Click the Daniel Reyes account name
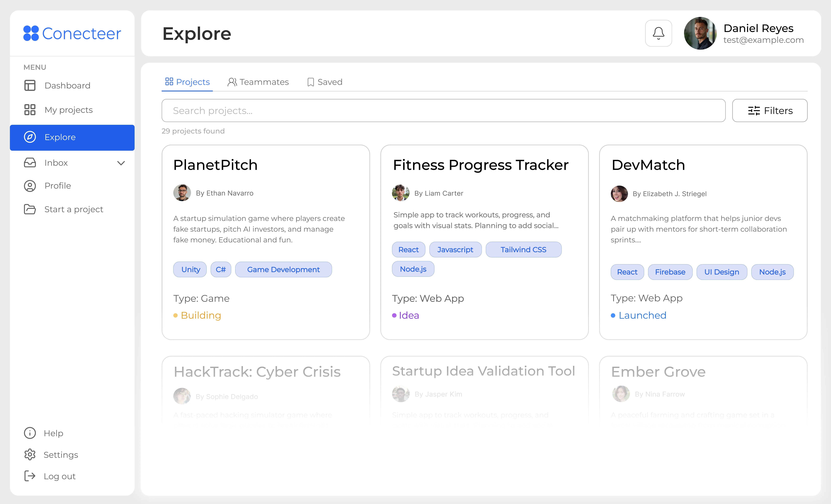The height and width of the screenshot is (504, 831). pos(759,28)
